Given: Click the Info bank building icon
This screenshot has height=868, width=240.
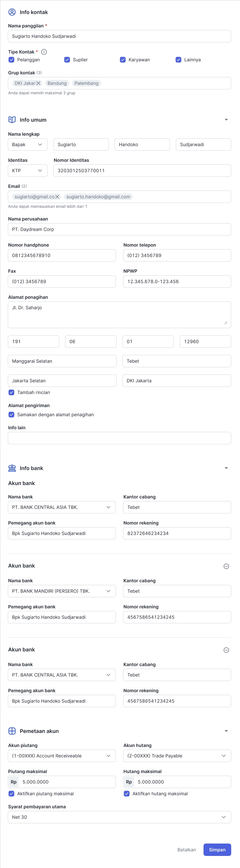Looking at the screenshot, I should pos(12,468).
